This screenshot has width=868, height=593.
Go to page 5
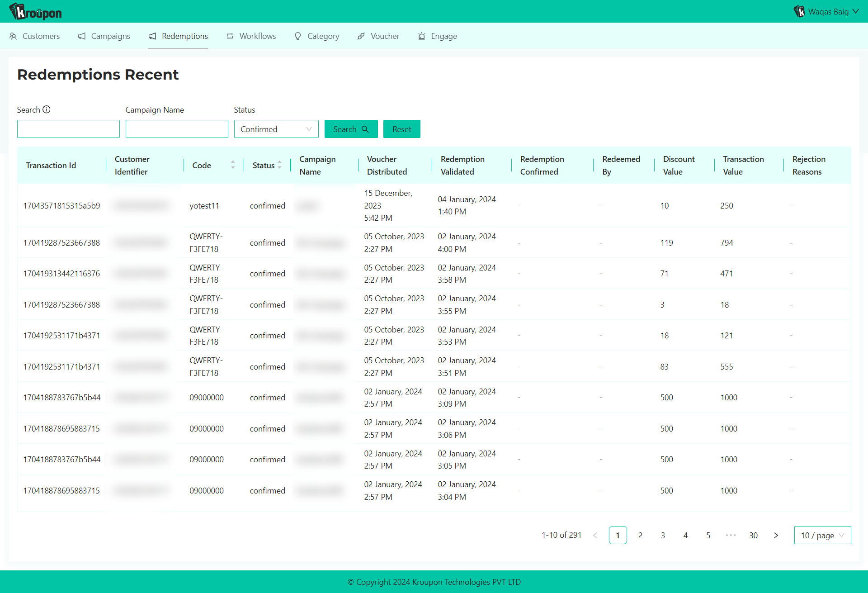click(x=708, y=535)
